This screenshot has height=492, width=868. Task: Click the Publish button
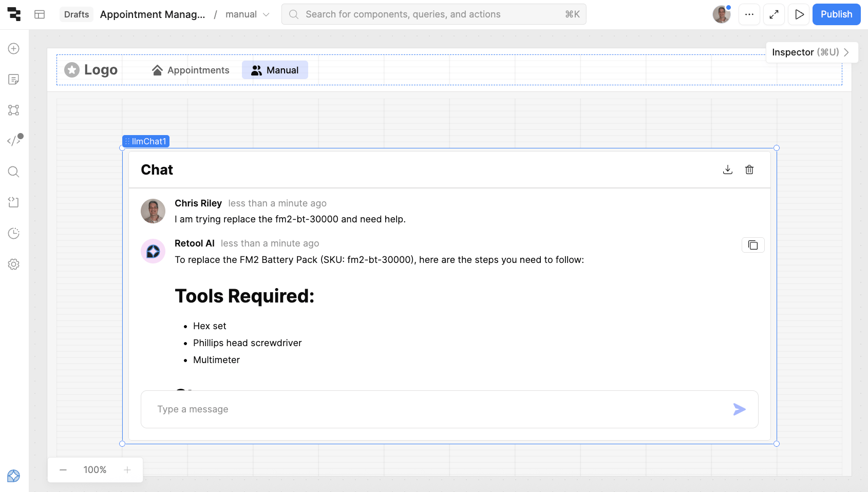point(836,14)
